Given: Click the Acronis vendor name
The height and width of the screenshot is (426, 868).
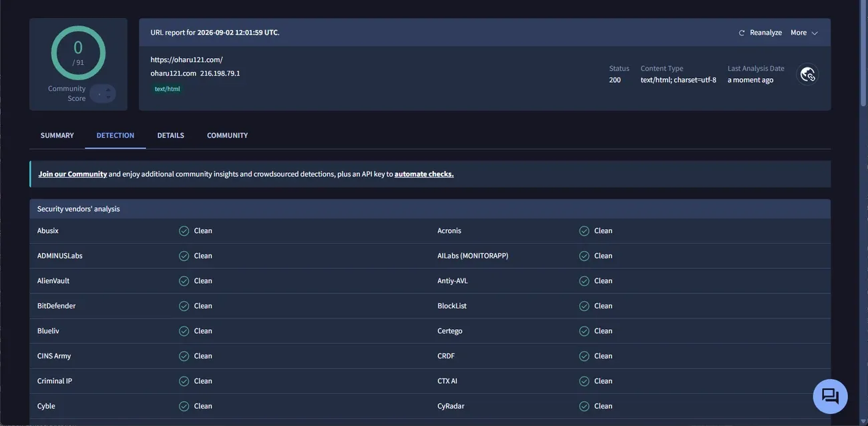Looking at the screenshot, I should point(449,231).
